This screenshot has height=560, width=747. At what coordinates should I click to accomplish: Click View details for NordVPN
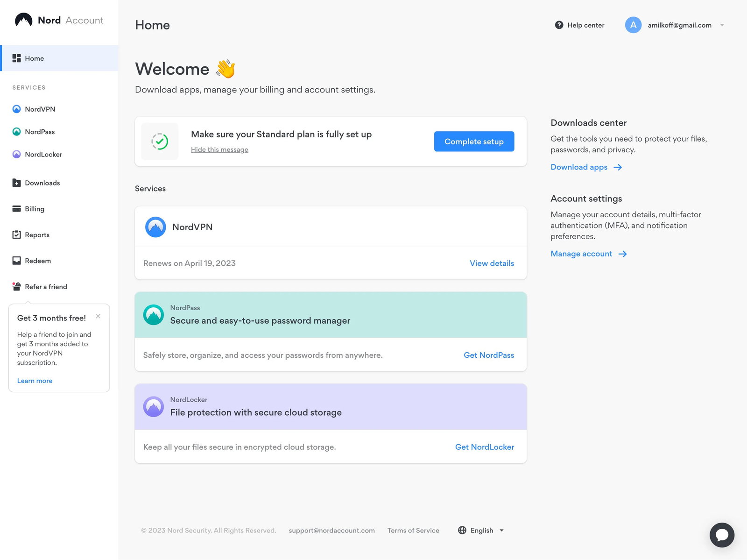pos(492,263)
